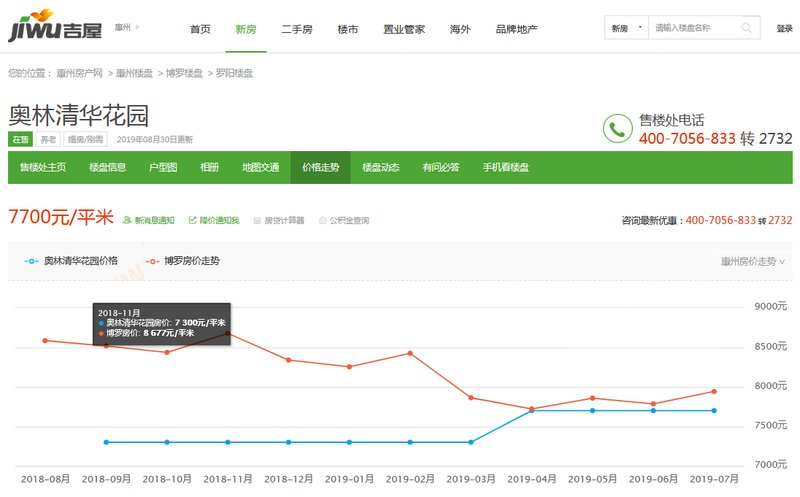Select the 新房 nav item

pyautogui.click(x=245, y=29)
